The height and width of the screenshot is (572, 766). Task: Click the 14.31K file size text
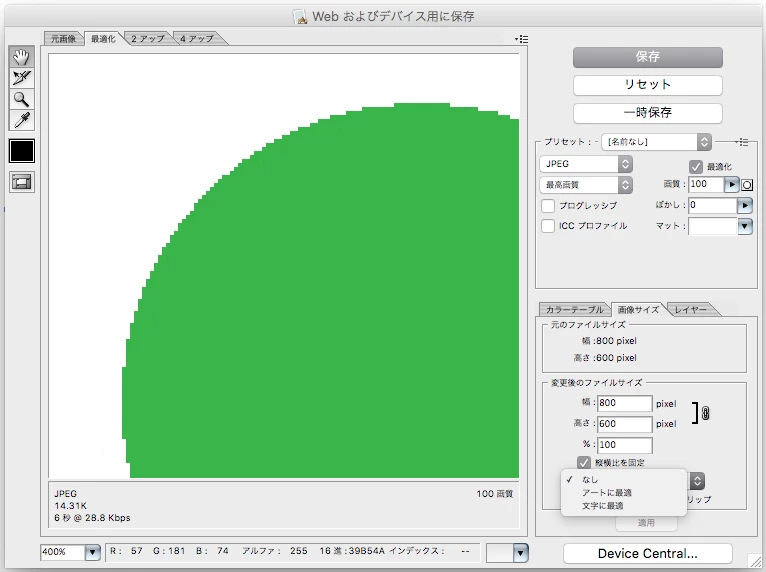tap(70, 506)
